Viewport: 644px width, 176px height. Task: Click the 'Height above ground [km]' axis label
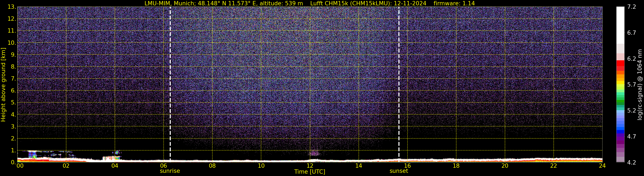point(3,85)
